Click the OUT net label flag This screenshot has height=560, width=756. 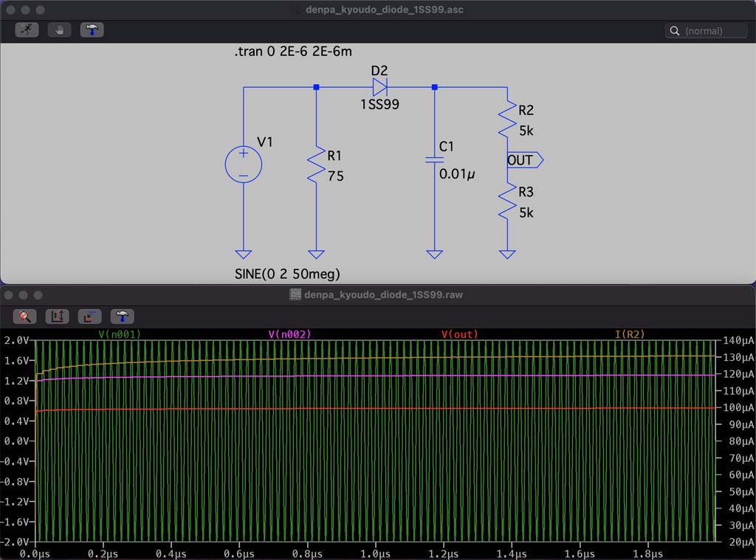click(524, 160)
